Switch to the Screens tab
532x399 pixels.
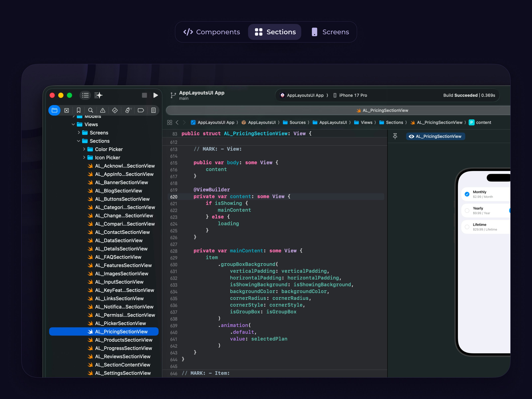[330, 32]
